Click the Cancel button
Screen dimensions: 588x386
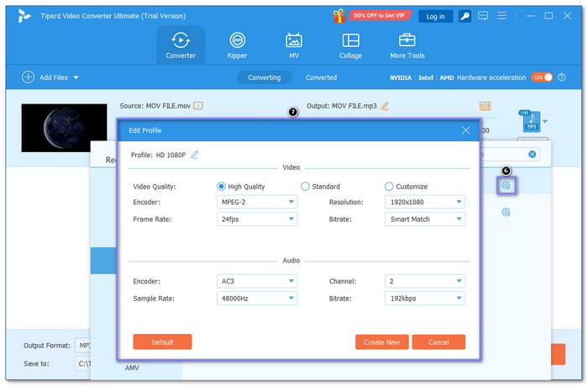pos(438,342)
